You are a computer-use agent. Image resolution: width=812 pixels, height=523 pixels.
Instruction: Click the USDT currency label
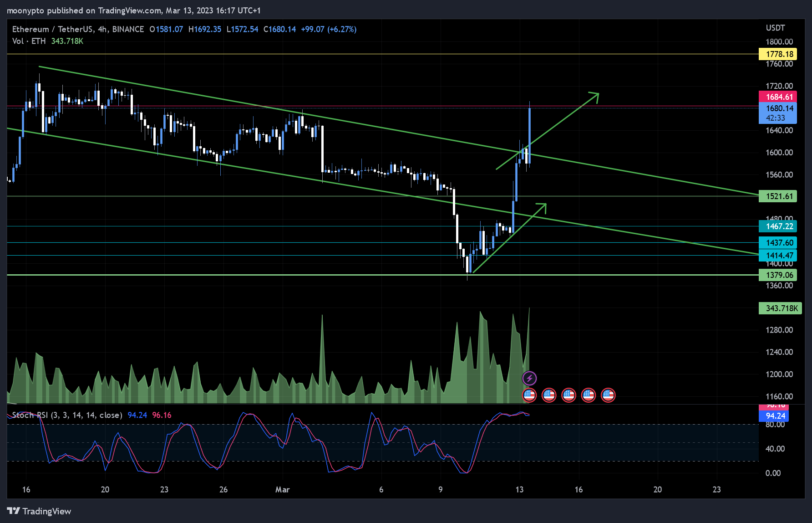[x=776, y=28]
